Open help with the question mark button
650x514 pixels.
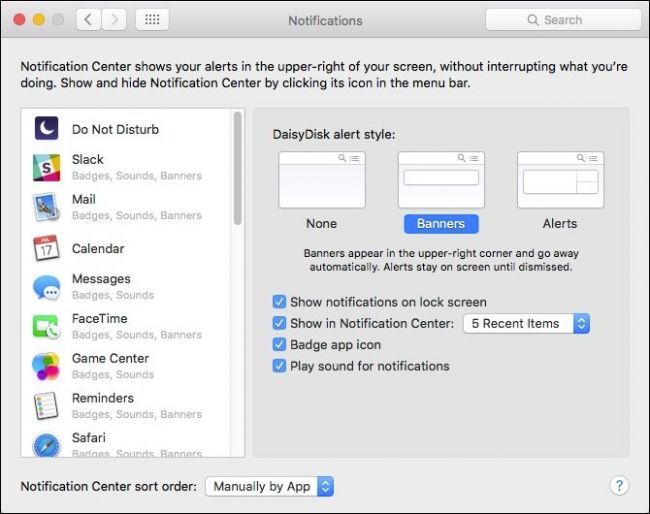(619, 485)
